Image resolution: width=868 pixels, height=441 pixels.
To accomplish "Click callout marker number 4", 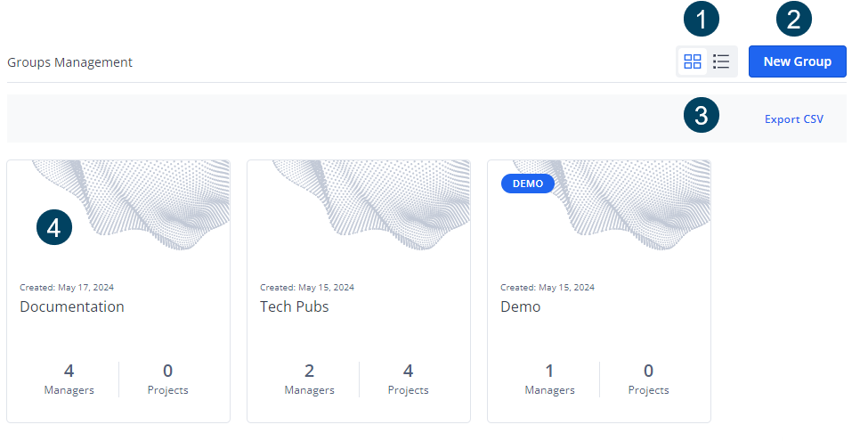I will [54, 227].
